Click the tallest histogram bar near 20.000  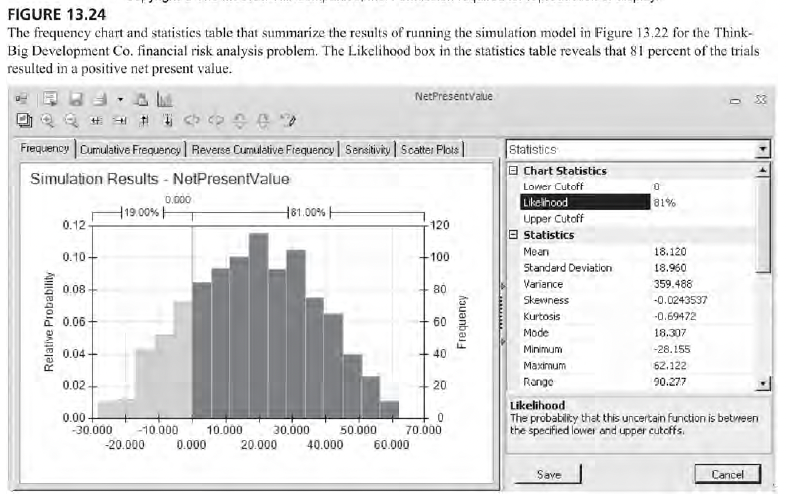click(x=259, y=325)
